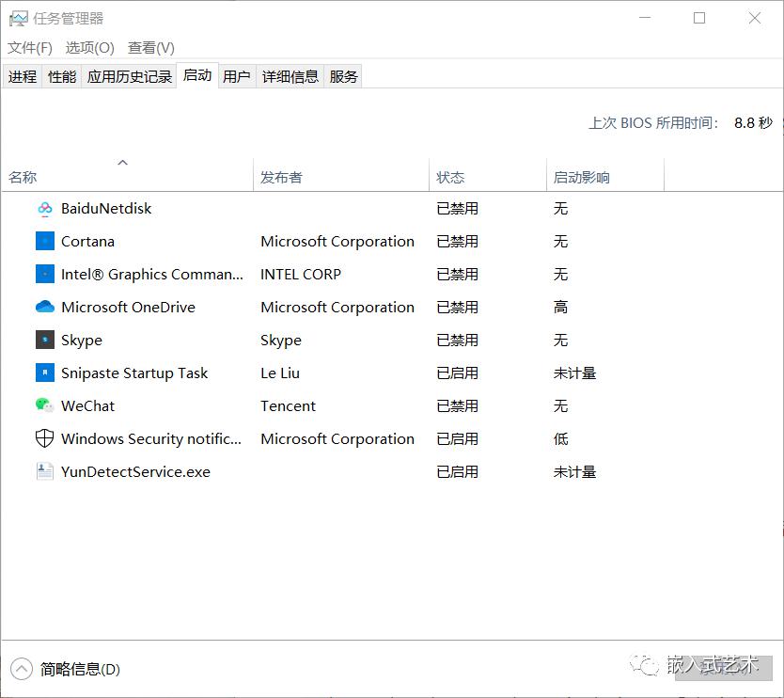Image resolution: width=784 pixels, height=698 pixels.
Task: Click the Snipaste Startup Task icon
Action: coord(45,373)
